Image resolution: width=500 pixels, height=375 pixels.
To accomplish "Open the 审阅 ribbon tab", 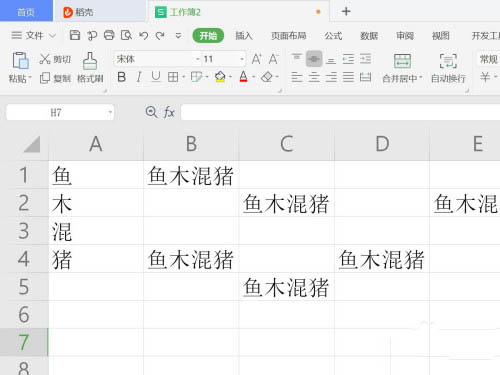I will pos(405,35).
